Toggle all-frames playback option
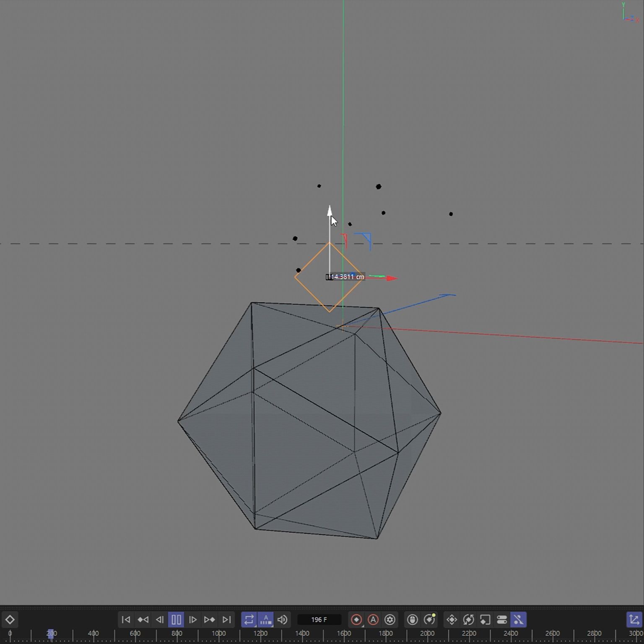Image resolution: width=644 pixels, height=644 pixels. click(265, 620)
